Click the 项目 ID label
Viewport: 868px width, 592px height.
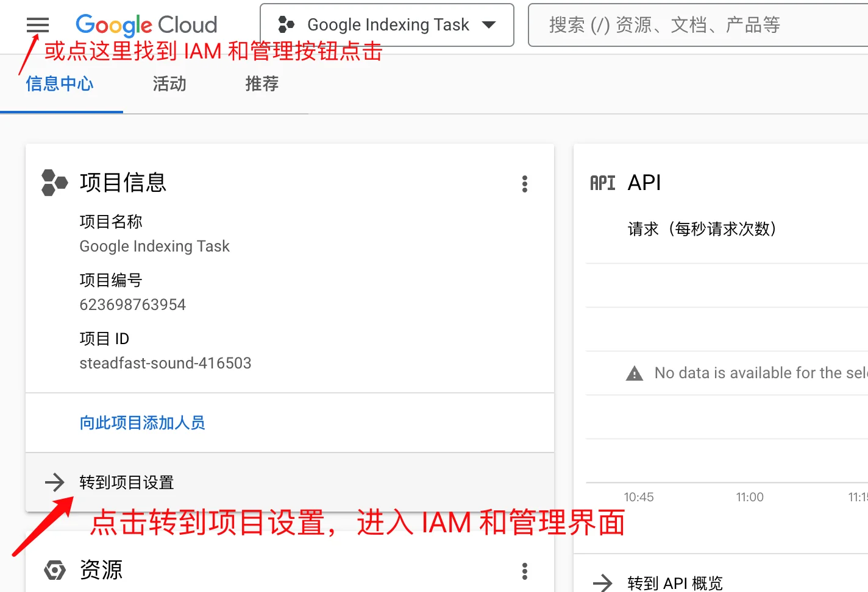pos(104,339)
